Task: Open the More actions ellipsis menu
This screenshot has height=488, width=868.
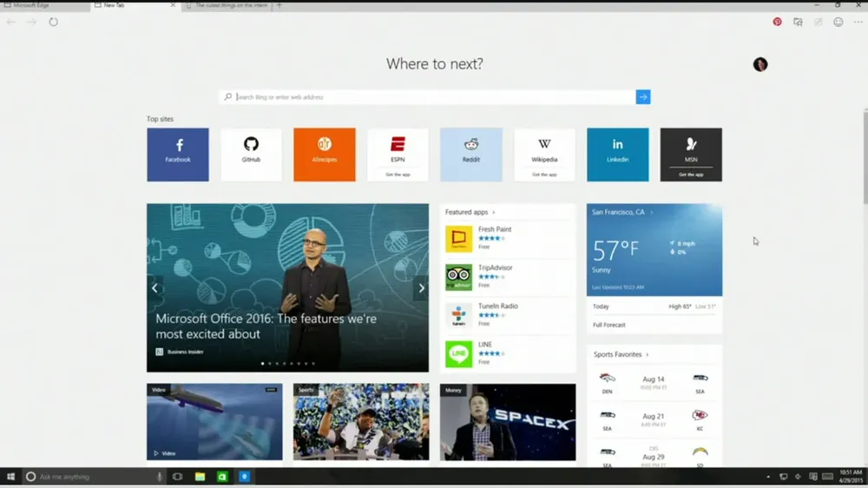Action: 858,22
